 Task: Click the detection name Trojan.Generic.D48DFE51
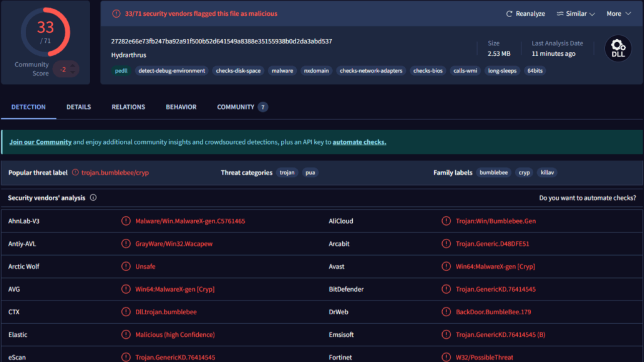[x=493, y=244]
